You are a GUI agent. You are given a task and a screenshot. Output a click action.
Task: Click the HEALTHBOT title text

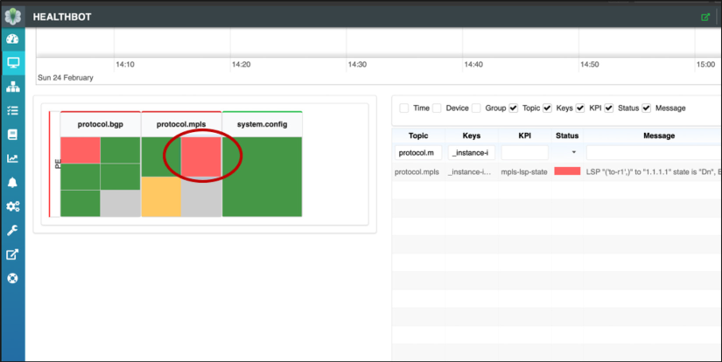[x=62, y=17]
